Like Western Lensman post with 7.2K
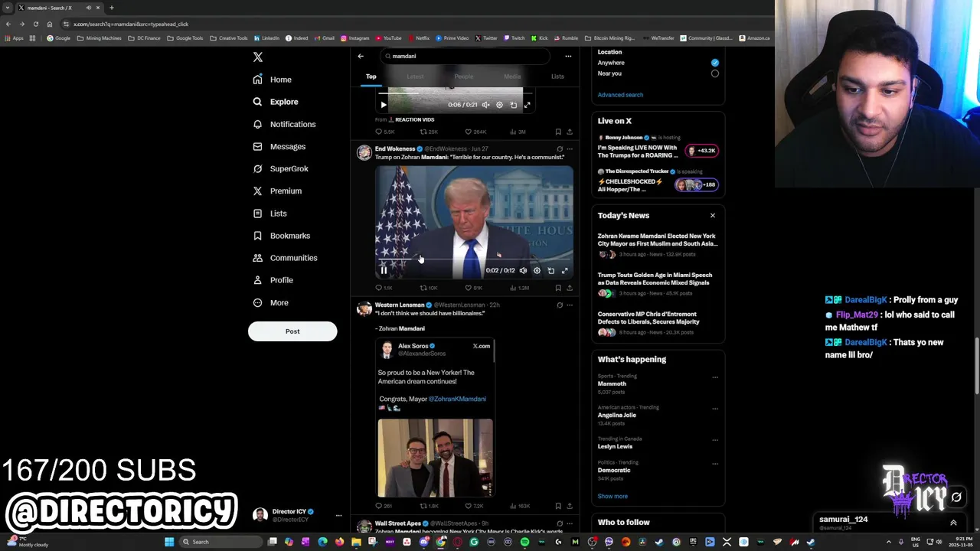 pyautogui.click(x=473, y=506)
